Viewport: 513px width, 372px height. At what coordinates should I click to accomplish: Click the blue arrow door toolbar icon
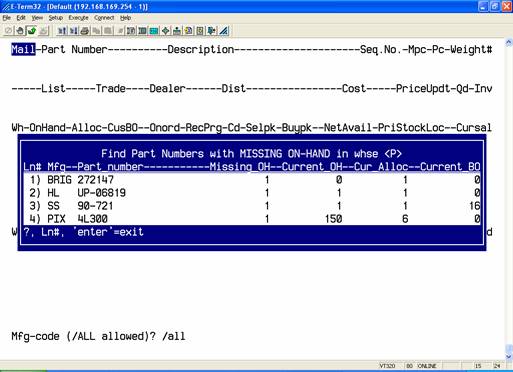coord(212,31)
